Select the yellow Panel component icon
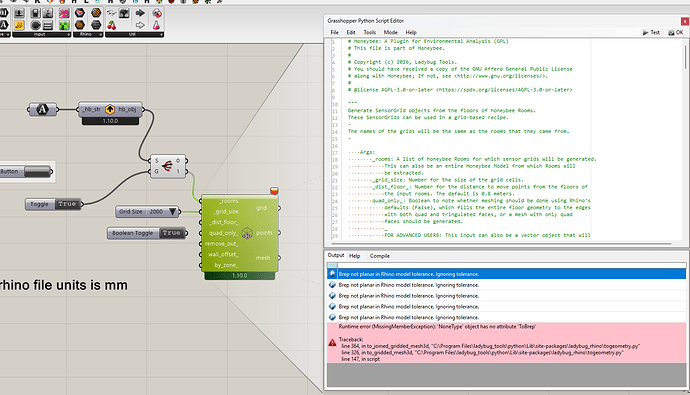Viewport: 690px width, 395px height. (x=19, y=25)
